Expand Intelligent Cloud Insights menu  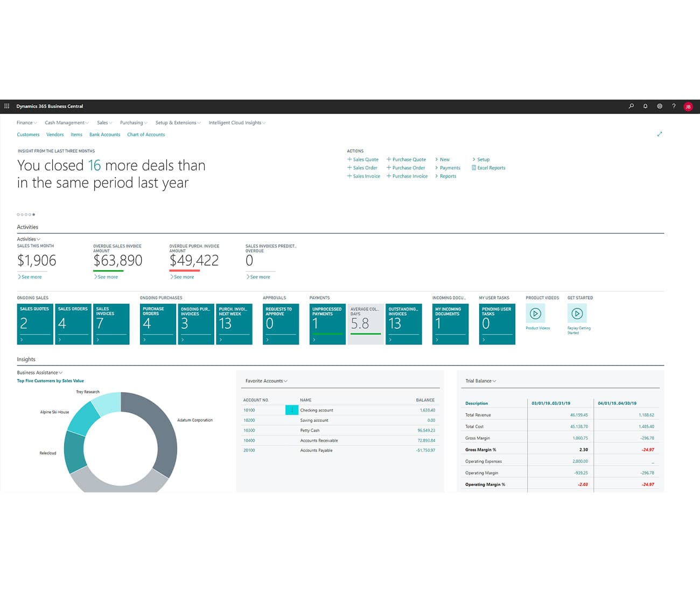237,123
